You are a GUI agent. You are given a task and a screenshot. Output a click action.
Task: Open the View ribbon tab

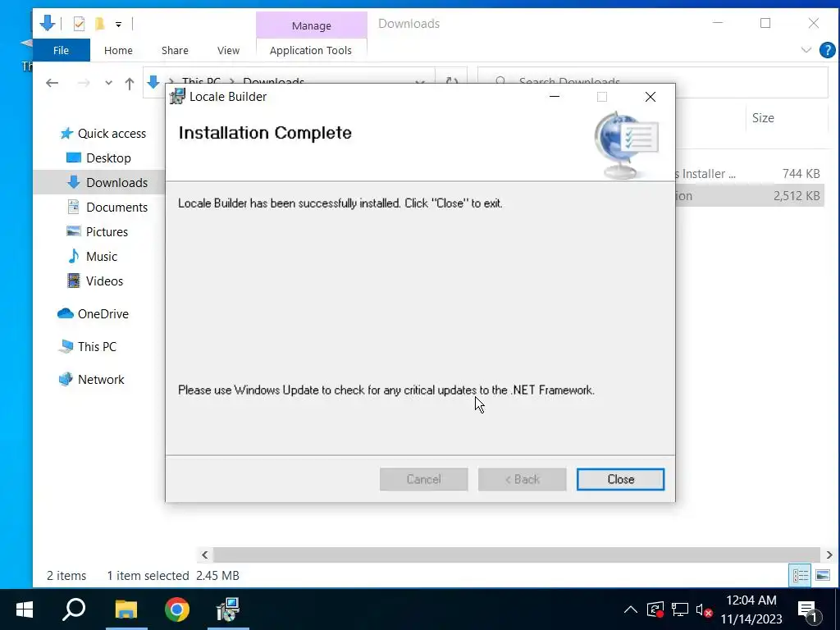228,50
